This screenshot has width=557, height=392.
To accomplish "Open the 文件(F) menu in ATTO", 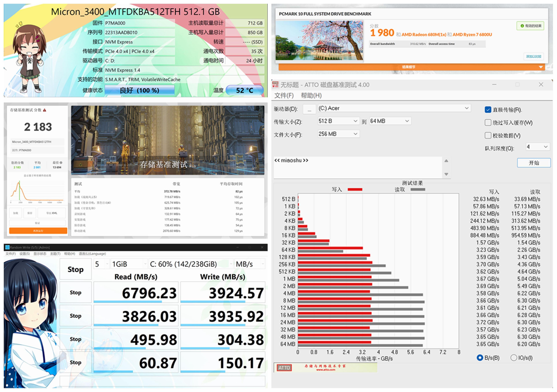I will (284, 96).
